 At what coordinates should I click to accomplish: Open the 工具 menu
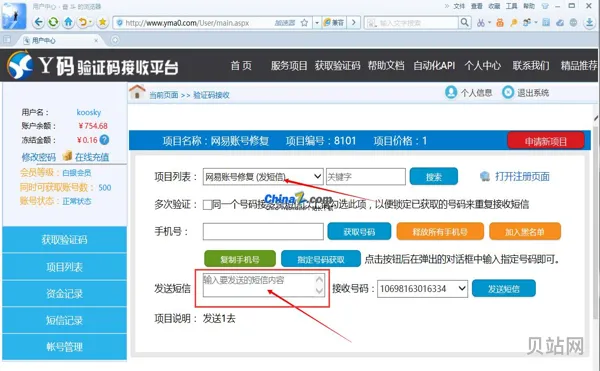coord(512,6)
